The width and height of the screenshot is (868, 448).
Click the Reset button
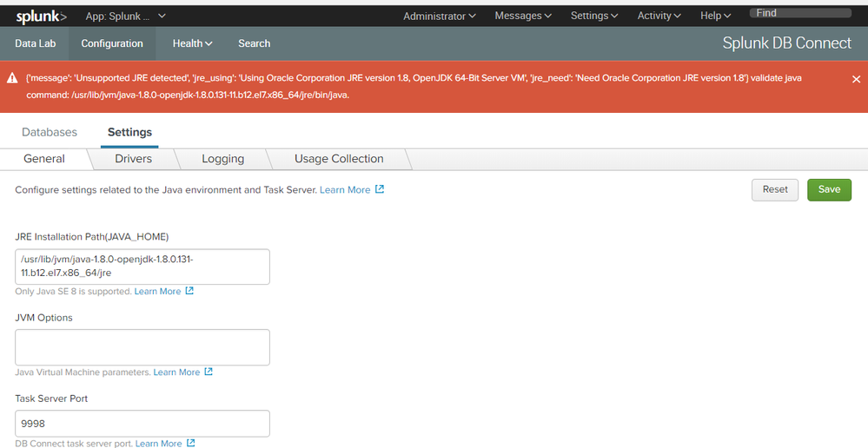[774, 190]
